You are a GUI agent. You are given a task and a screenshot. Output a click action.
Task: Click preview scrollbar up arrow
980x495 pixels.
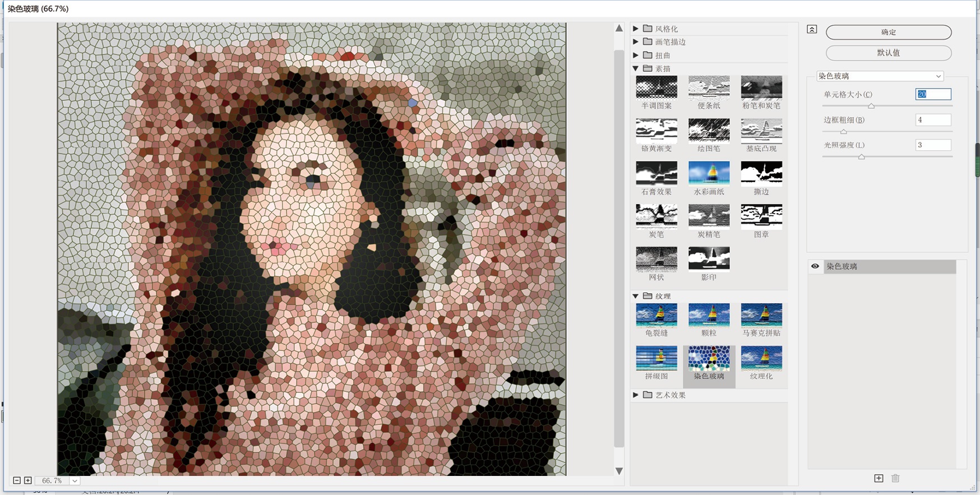[619, 28]
